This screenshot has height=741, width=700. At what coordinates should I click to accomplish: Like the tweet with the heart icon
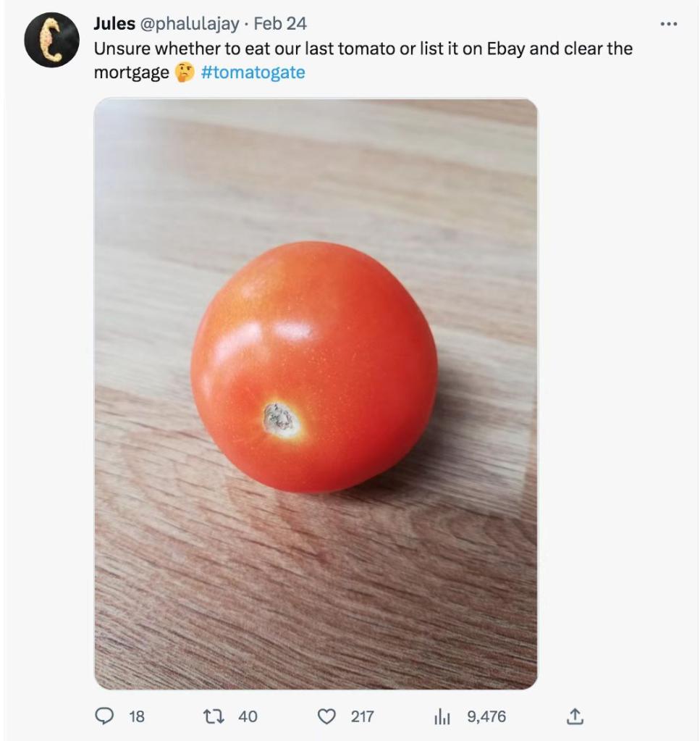point(328,716)
